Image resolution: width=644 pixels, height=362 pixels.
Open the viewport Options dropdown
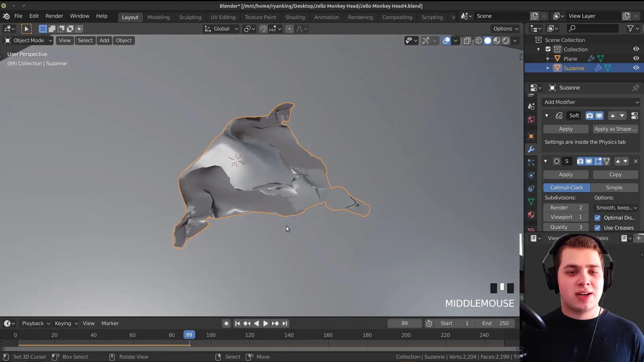pos(505,29)
